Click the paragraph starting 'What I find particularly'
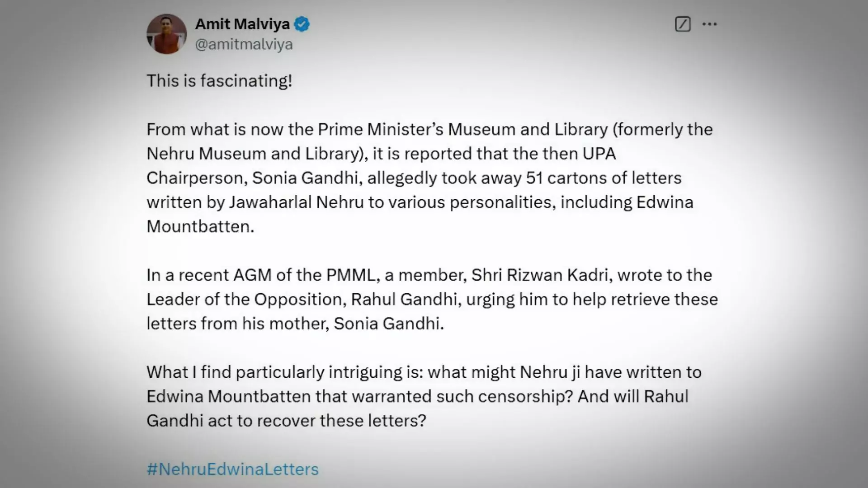Screen dimensions: 868x488 click(424, 396)
